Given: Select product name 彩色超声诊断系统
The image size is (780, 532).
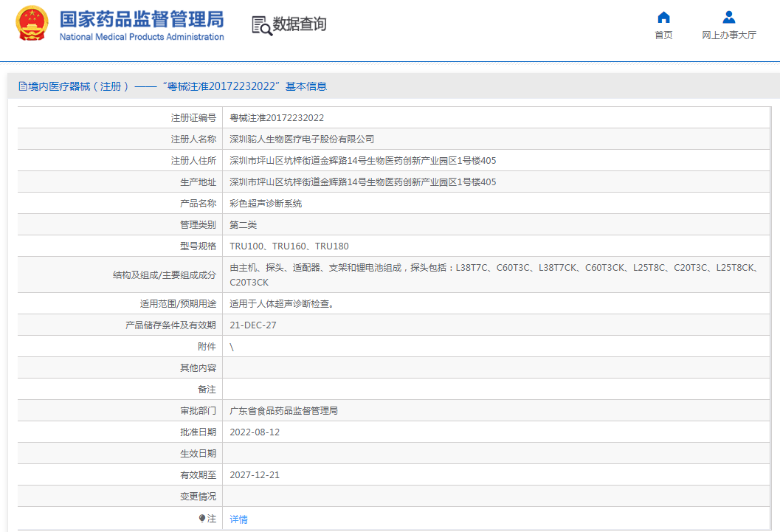Looking at the screenshot, I should point(266,204).
